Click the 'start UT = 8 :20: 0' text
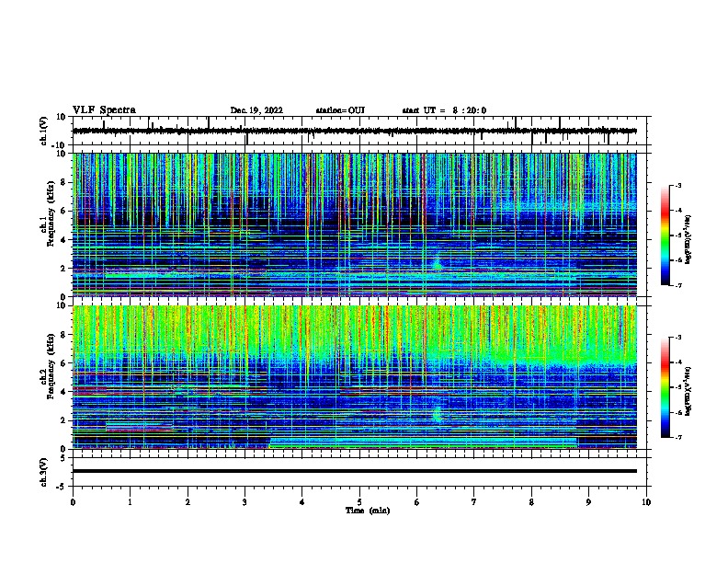Viewport: 728px width, 563px height. pos(444,110)
